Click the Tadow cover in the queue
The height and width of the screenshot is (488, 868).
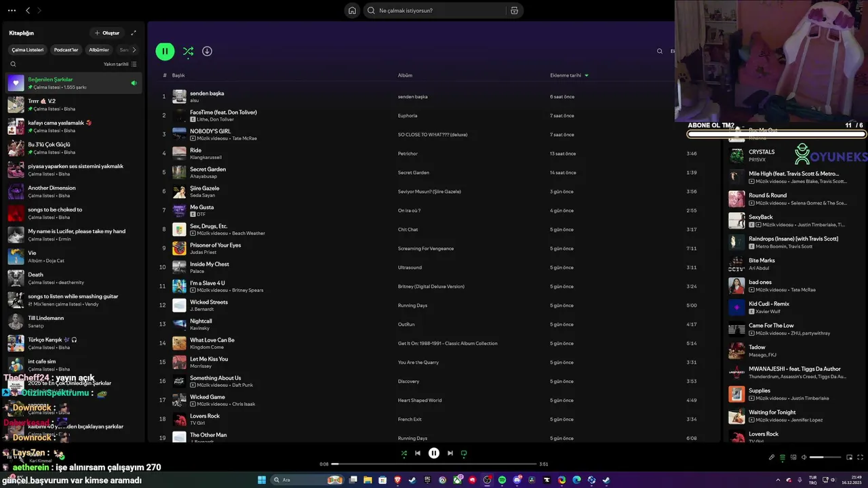[x=736, y=350]
